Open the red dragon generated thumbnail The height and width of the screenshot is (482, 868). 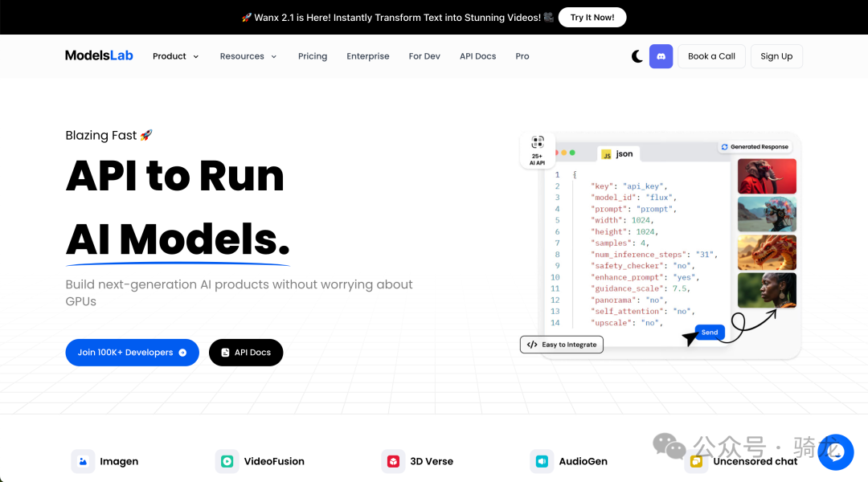click(767, 252)
